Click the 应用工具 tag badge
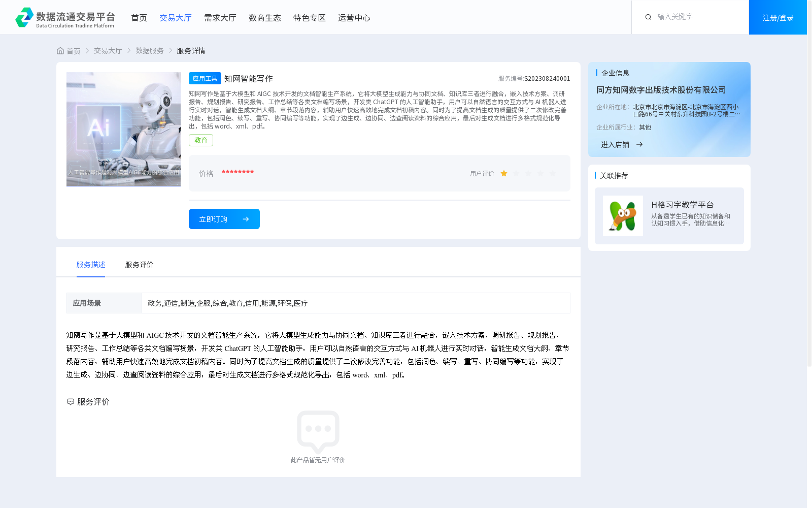The height and width of the screenshot is (508, 812). coord(205,78)
